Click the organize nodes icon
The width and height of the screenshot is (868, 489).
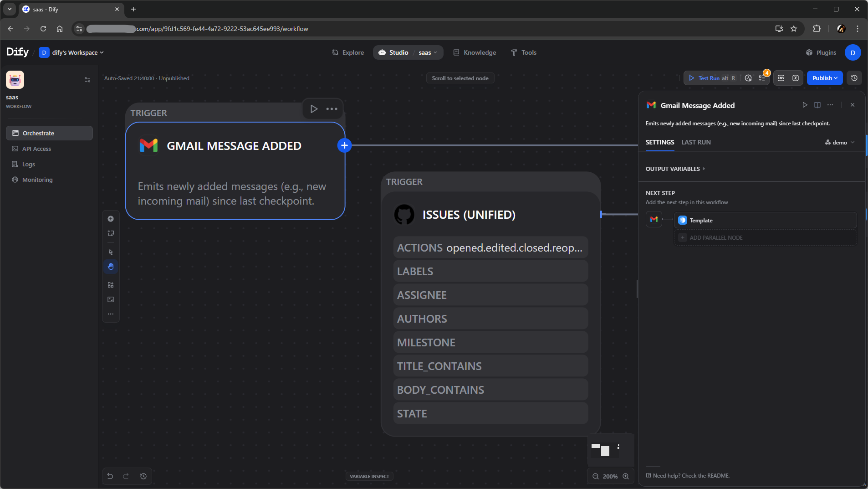pyautogui.click(x=111, y=285)
